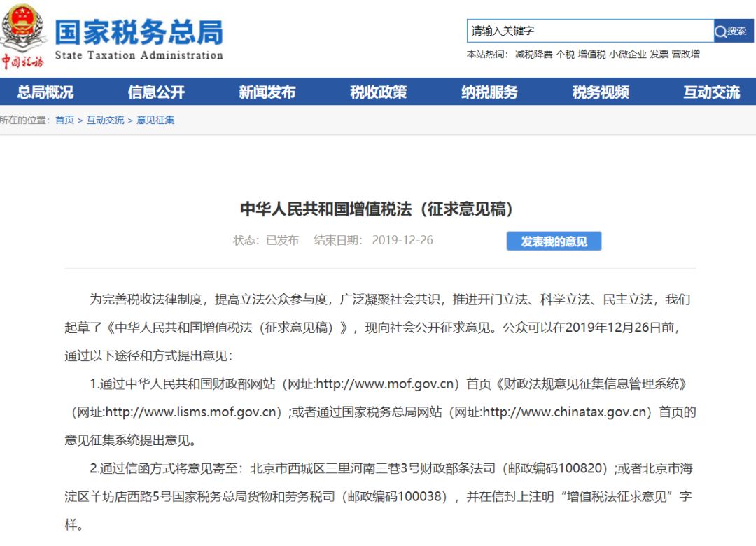Open the 减税降费 hot word link
The height and width of the screenshot is (546, 756).
click(x=533, y=55)
